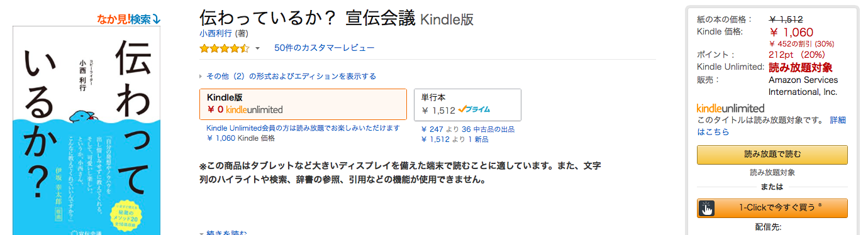Click the 読み放題対象 red label
This screenshot has width=868, height=235.
click(801, 67)
